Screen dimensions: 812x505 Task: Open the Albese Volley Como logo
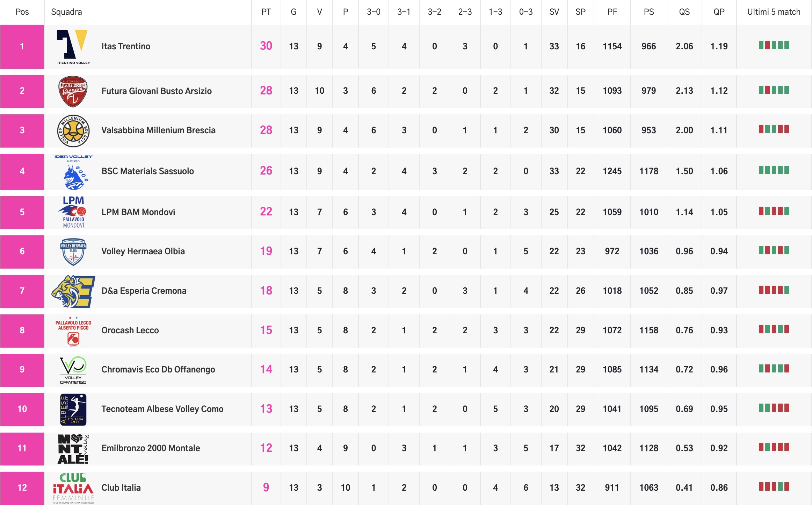73,410
